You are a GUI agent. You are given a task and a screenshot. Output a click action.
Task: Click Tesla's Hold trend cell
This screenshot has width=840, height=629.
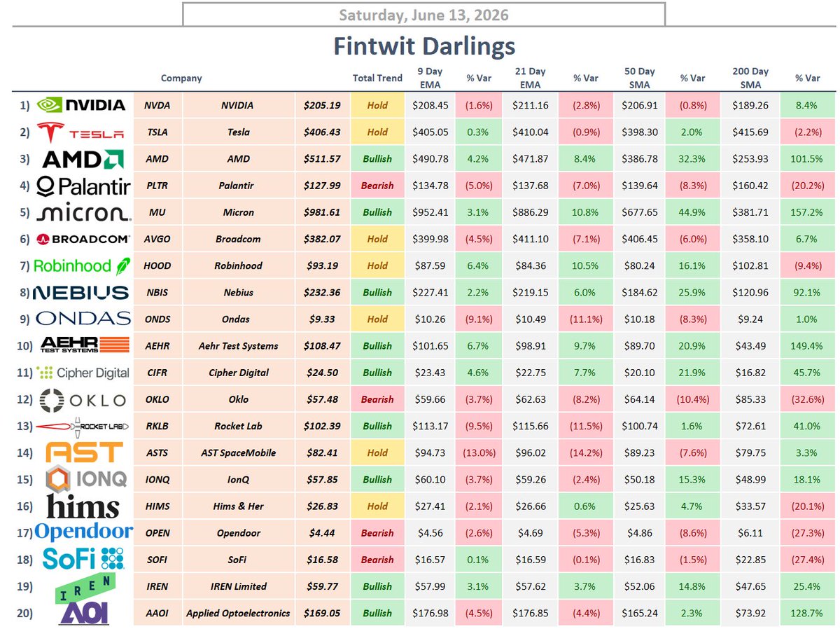click(377, 132)
